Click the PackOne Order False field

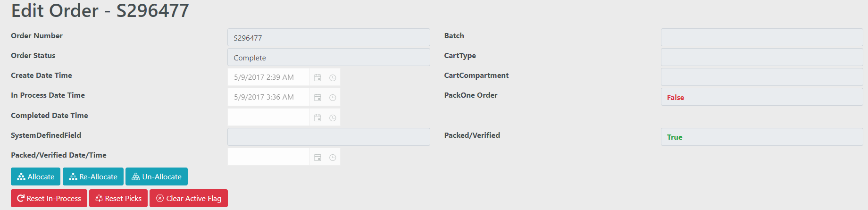(x=761, y=97)
